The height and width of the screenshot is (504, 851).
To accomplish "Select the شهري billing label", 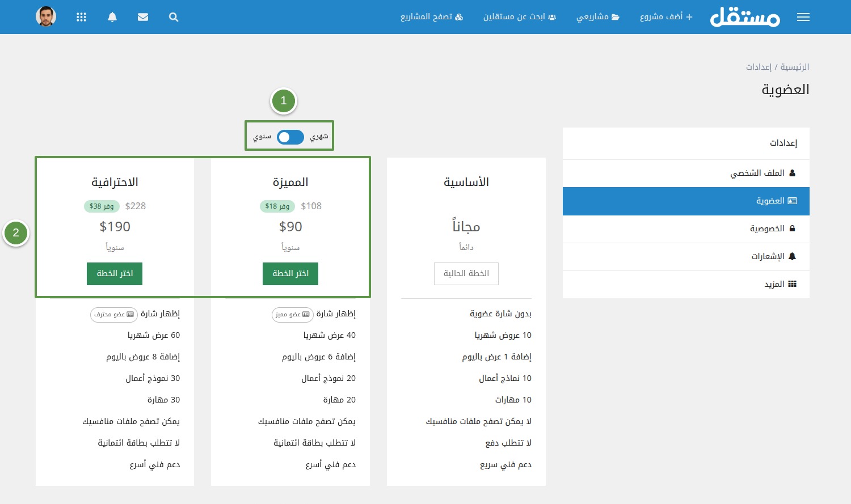I will pos(319,137).
